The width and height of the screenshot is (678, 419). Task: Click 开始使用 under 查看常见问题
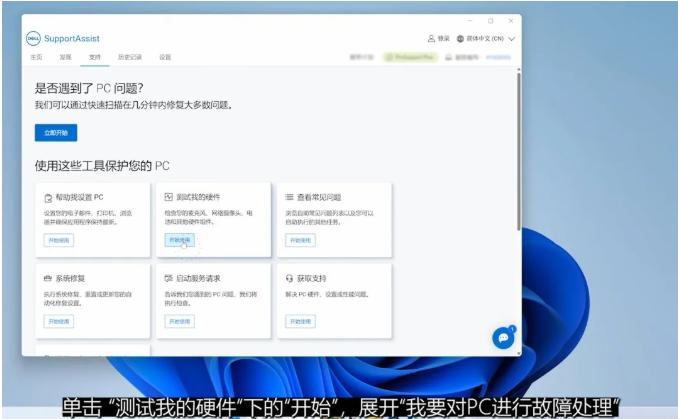click(300, 240)
